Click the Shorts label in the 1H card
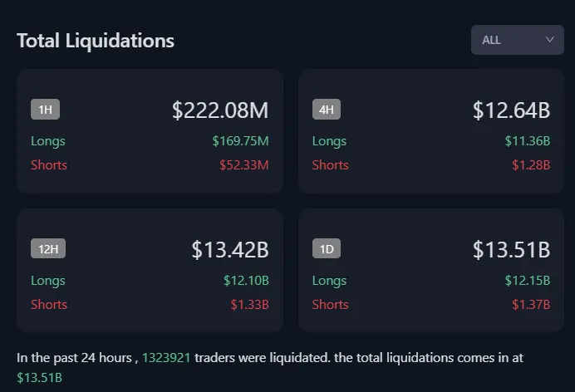575x392 pixels. [x=49, y=164]
